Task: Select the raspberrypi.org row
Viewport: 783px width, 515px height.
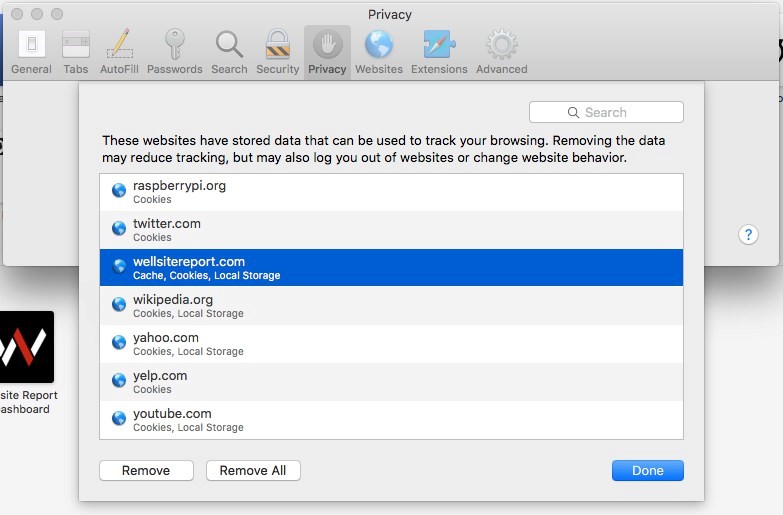Action: click(x=392, y=192)
